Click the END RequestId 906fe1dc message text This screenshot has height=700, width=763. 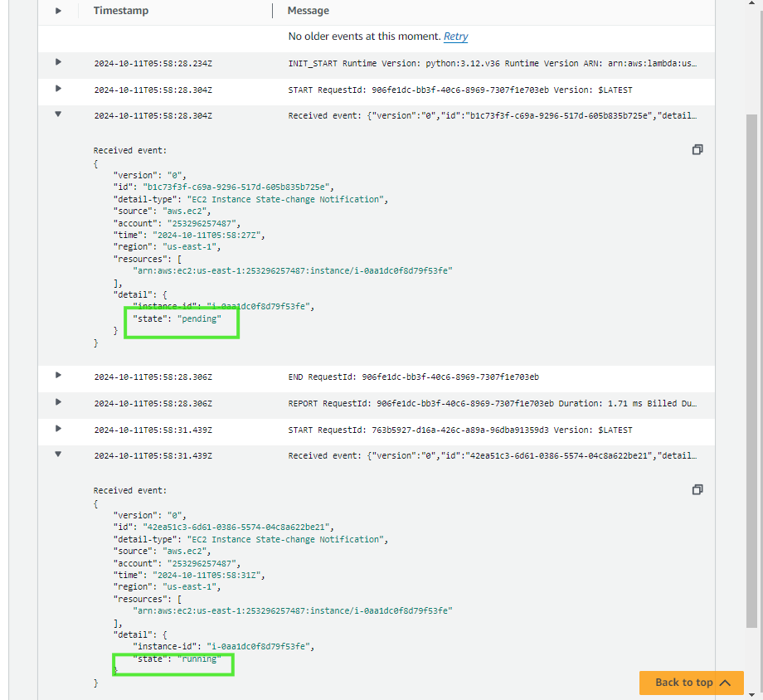413,377
